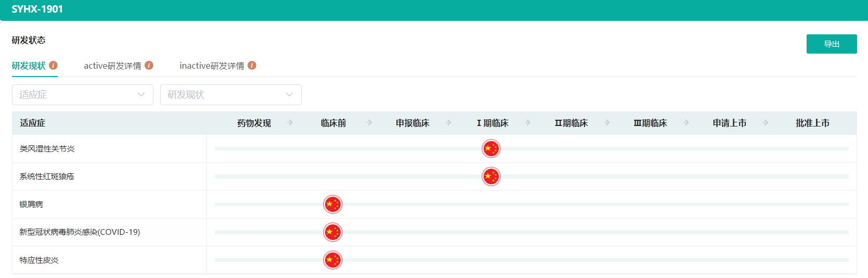Click the 银屑病 progress bar

[x=532, y=205]
